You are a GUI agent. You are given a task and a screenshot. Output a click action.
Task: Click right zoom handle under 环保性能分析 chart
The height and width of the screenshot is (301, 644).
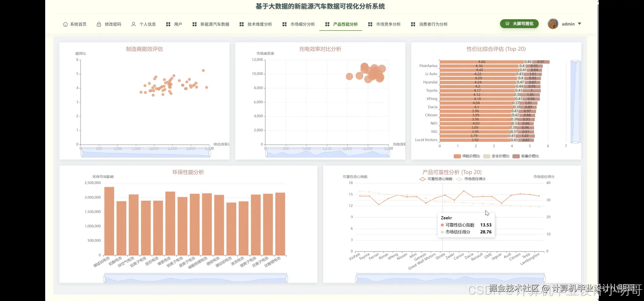click(287, 279)
